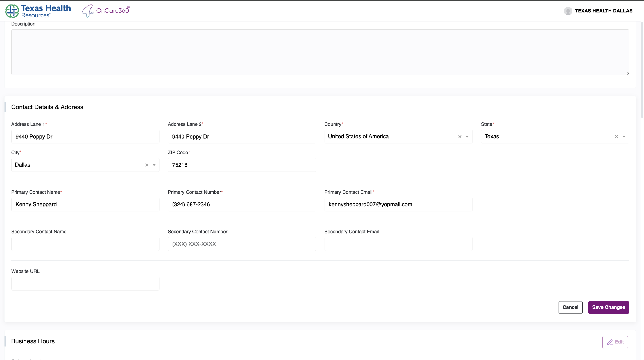644x360 pixels.
Task: Click the Cancel button
Action: tap(570, 307)
